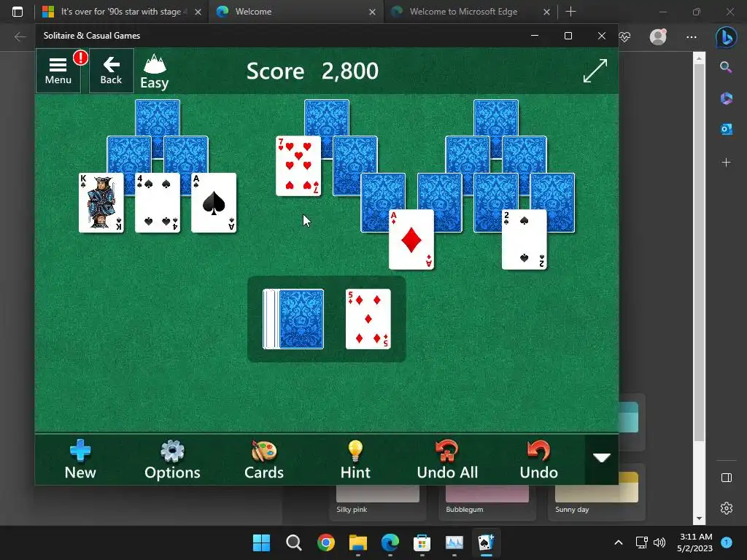Open Edge sidebar settings gear
Viewport: 747px width, 560px height.
726,508
